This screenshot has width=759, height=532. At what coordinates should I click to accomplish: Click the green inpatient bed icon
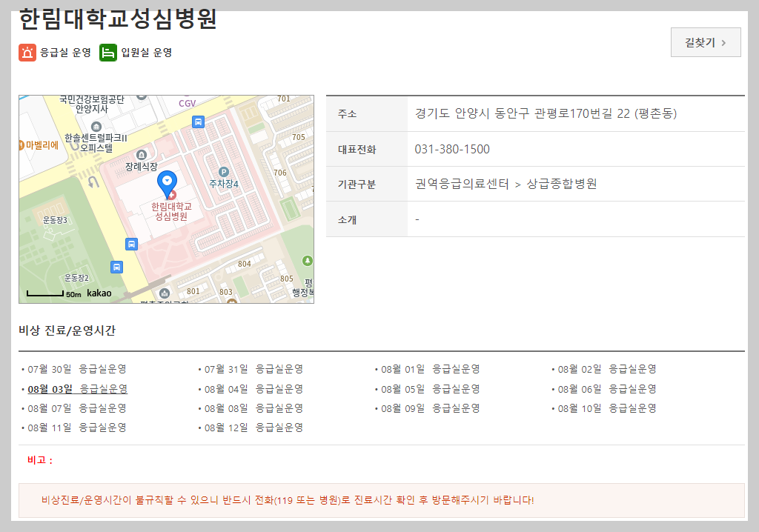click(108, 53)
